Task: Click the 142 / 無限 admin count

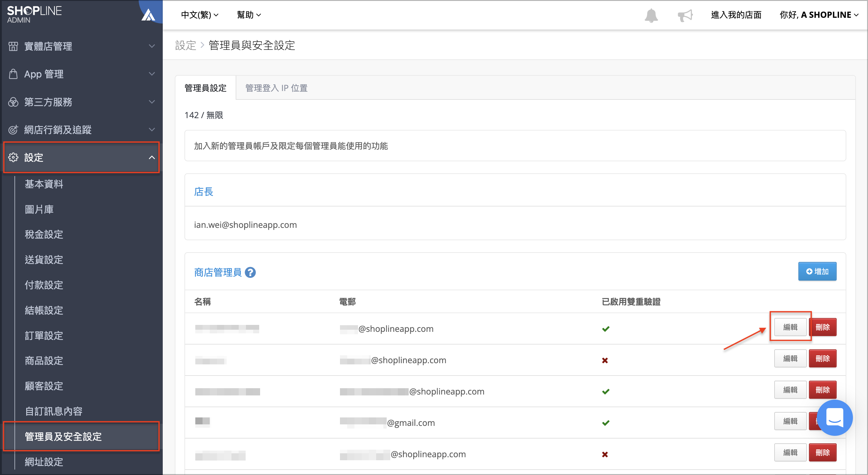Action: click(x=203, y=115)
